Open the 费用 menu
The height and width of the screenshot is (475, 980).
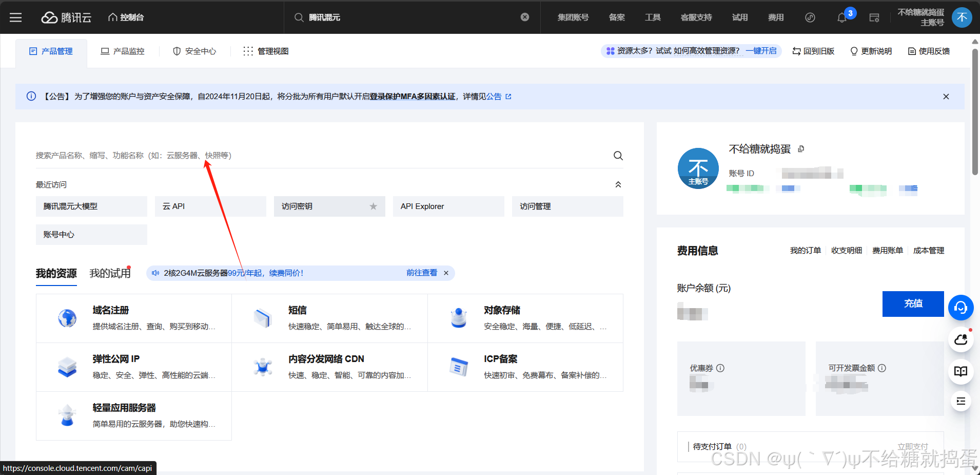(x=776, y=17)
